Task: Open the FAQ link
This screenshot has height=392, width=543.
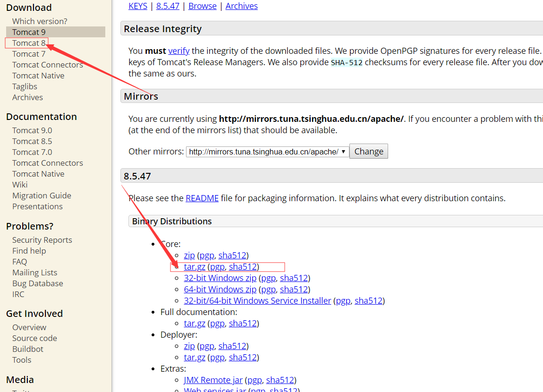Action: (19, 262)
